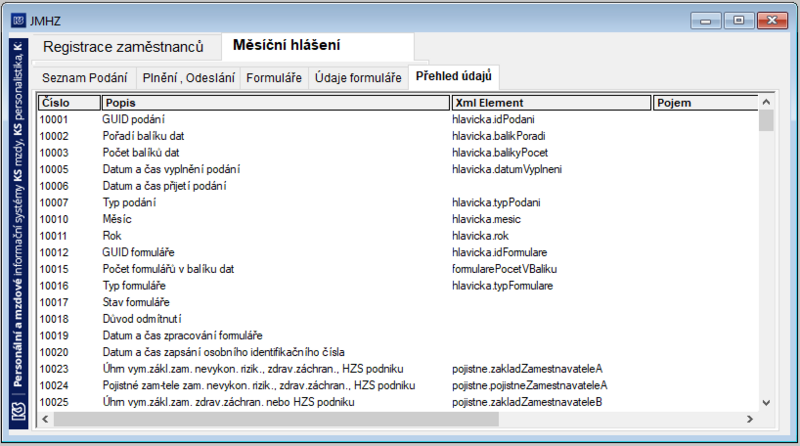Viewport: 800px width, 446px height.
Task: Select row 10001 GUID podání
Action: click(398, 119)
